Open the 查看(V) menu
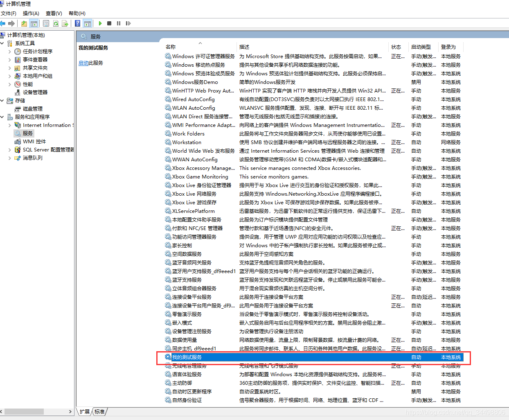Viewport: 509px width, 420px height. 54,14
